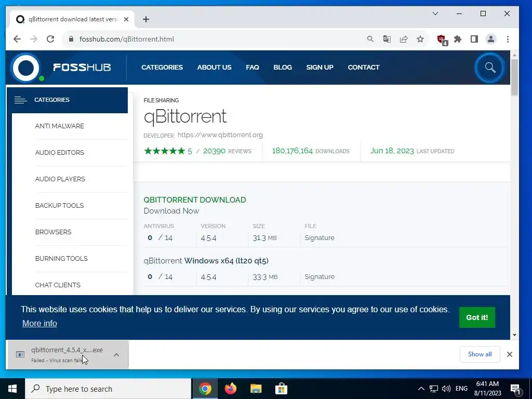Select BACKUP TOOLS category

pos(59,205)
